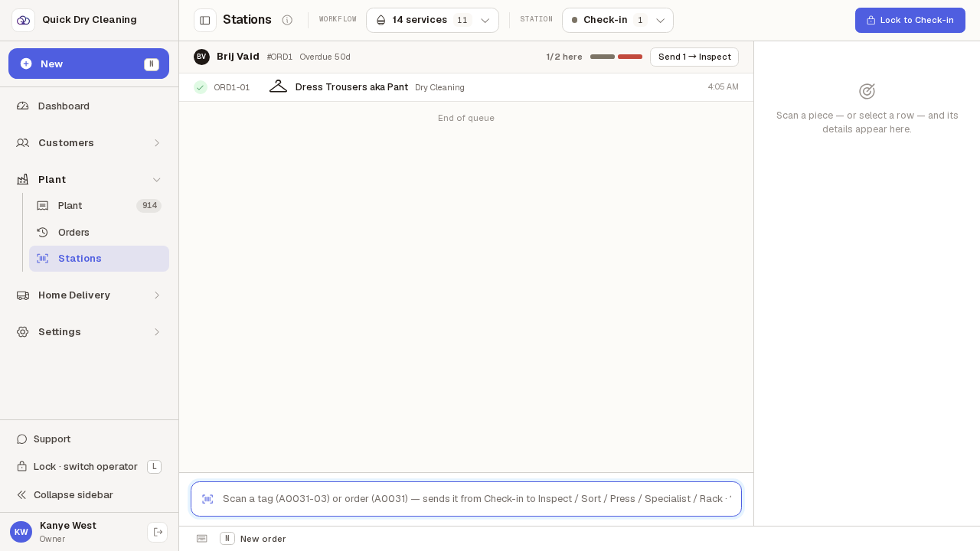Click the order progress bar for Brij Vaid
Image resolution: width=980 pixels, height=551 pixels.
[616, 57]
